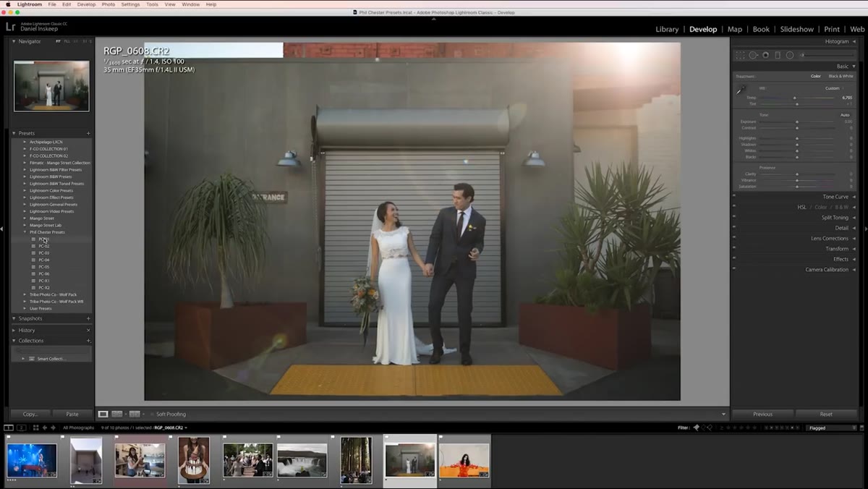868x489 pixels.
Task: Toggle the Lens Corrections panel switch
Action: click(x=734, y=238)
